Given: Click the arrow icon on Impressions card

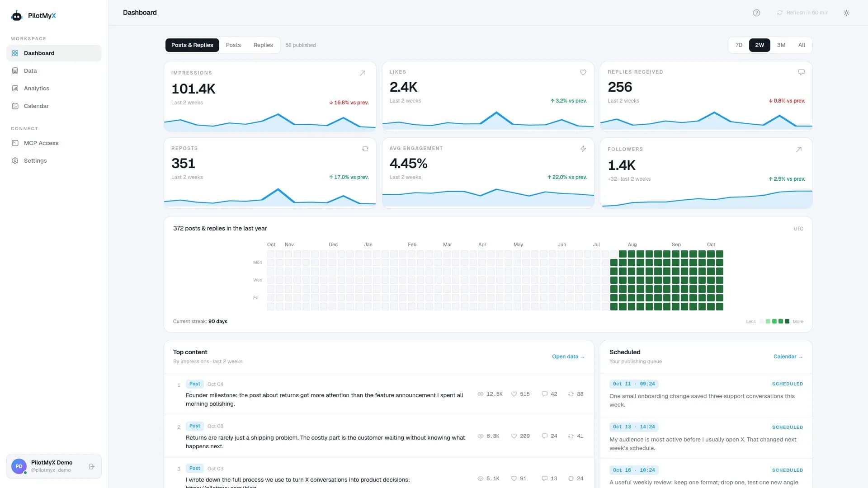Looking at the screenshot, I should (363, 73).
